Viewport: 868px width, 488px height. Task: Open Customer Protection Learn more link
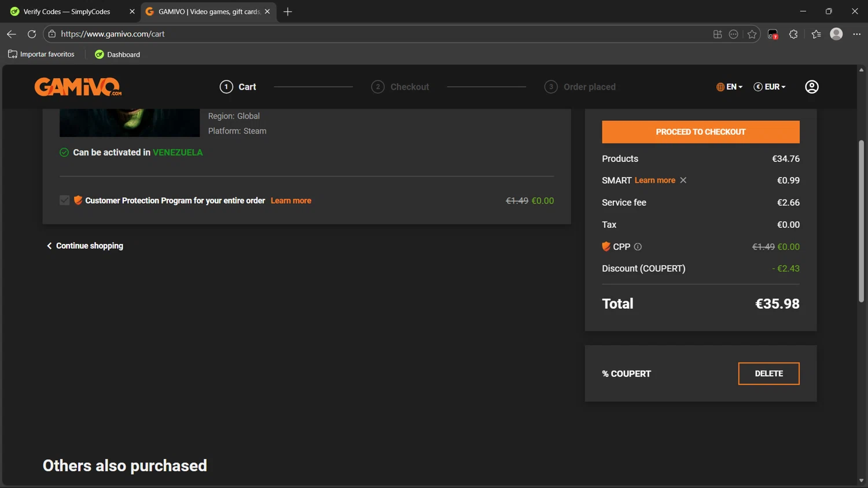(291, 201)
